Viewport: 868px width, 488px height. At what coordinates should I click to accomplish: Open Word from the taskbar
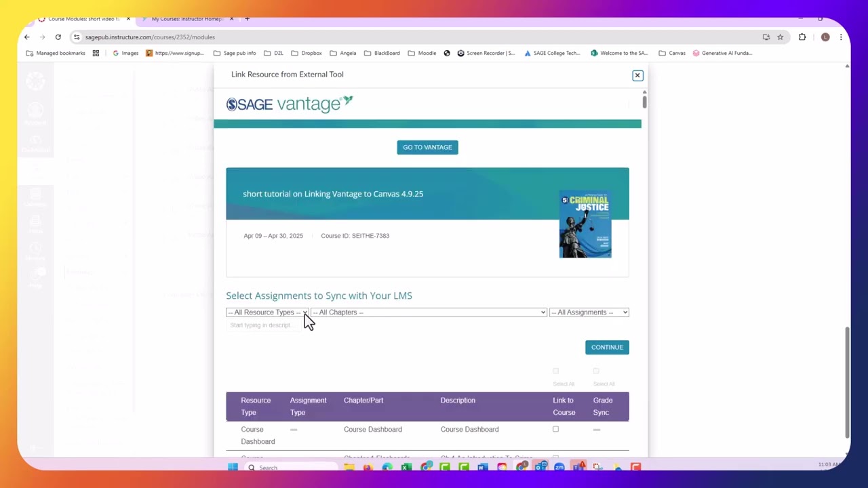(x=483, y=468)
